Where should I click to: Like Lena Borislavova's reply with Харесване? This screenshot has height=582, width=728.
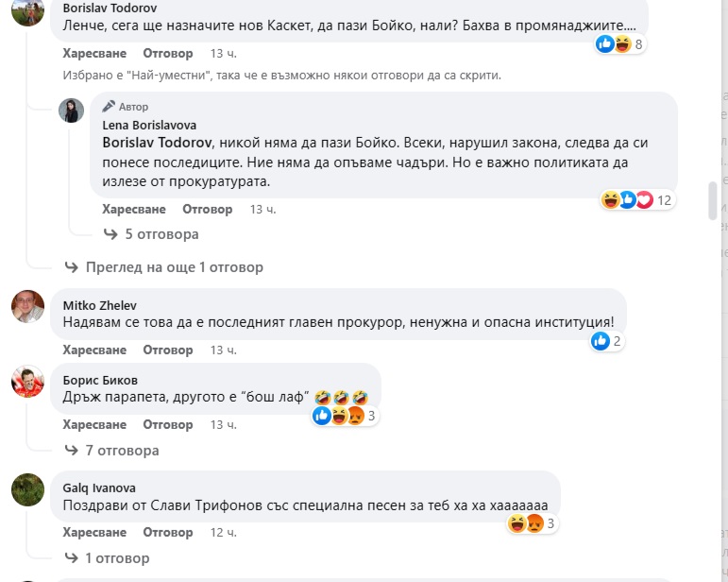134,209
